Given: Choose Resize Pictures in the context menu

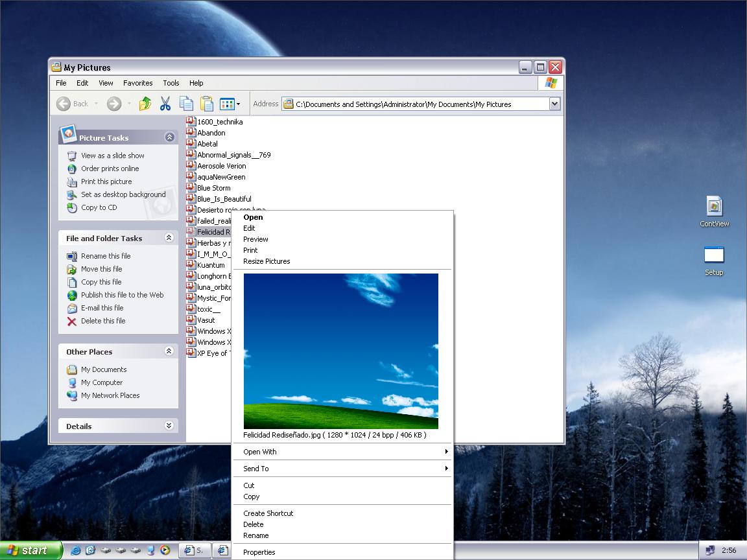Looking at the screenshot, I should click(x=342, y=261).
